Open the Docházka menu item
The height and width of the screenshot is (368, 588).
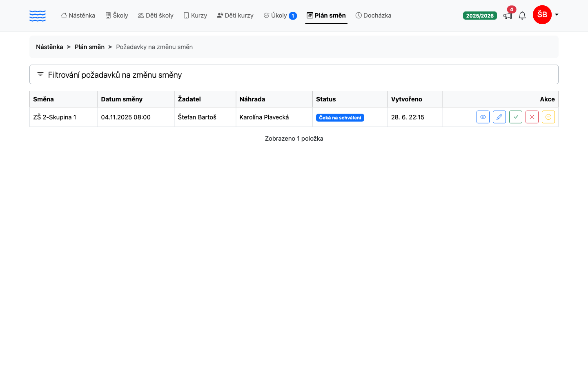[373, 16]
